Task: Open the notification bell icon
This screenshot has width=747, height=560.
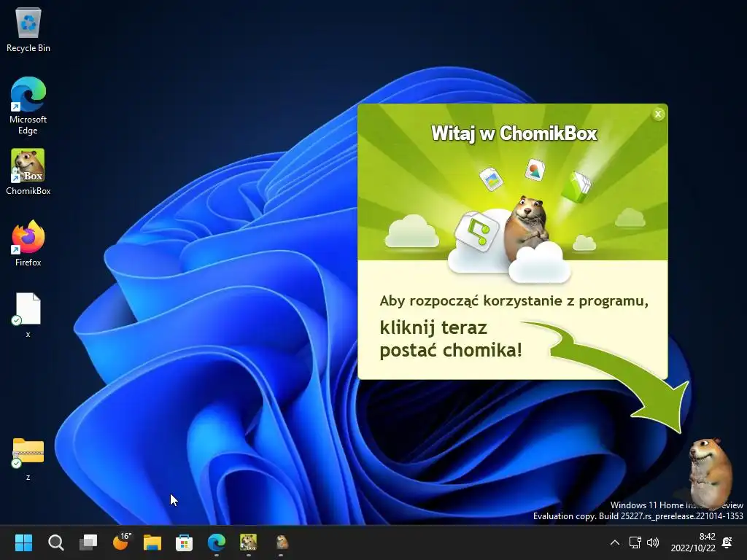Action: click(x=727, y=542)
